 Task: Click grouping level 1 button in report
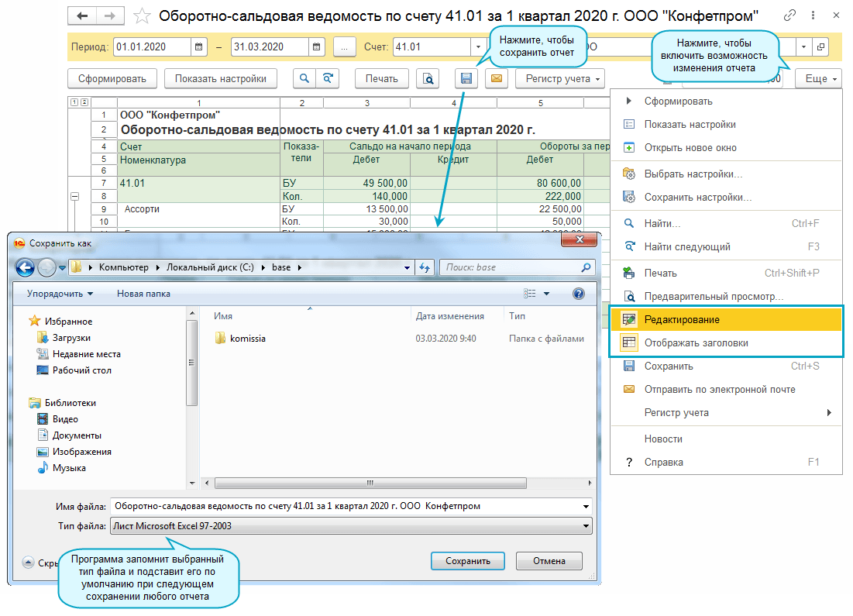[74, 102]
